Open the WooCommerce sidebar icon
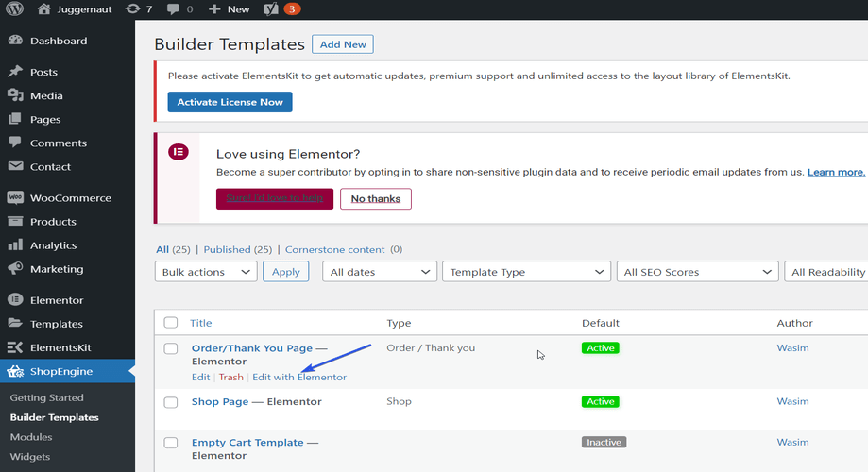This screenshot has height=472, width=868. click(15, 197)
